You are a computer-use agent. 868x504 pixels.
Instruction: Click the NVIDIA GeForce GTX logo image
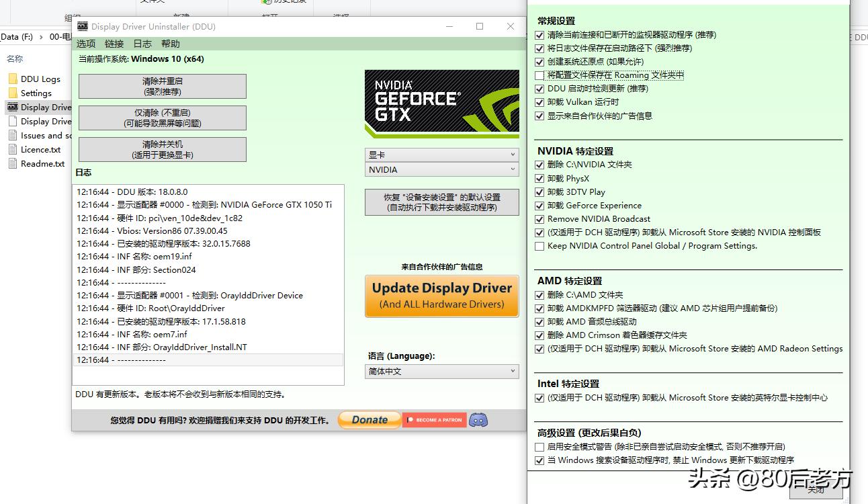point(441,104)
